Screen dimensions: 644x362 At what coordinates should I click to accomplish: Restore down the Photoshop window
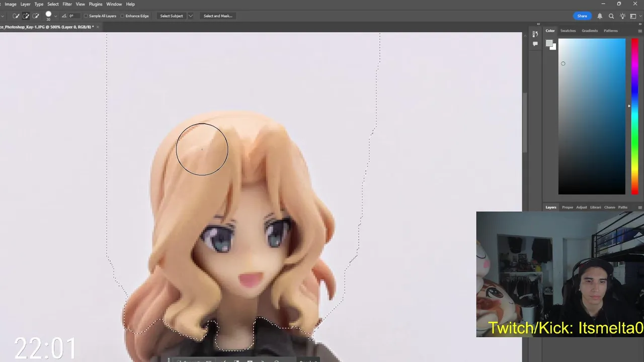(619, 4)
